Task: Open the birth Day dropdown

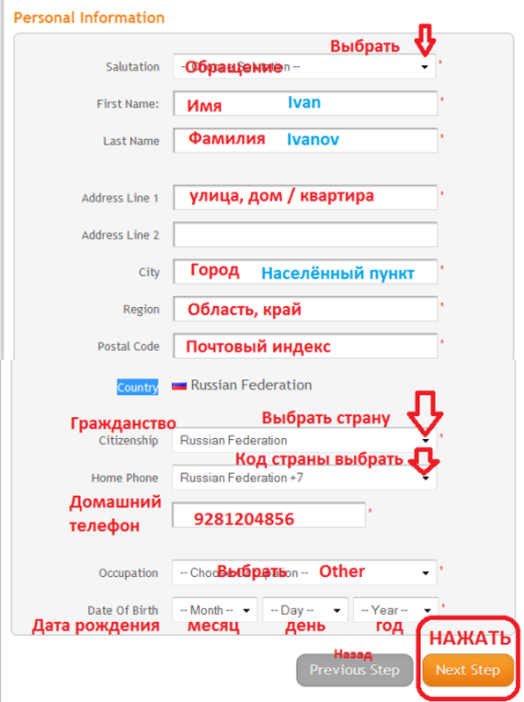Action: [x=305, y=610]
